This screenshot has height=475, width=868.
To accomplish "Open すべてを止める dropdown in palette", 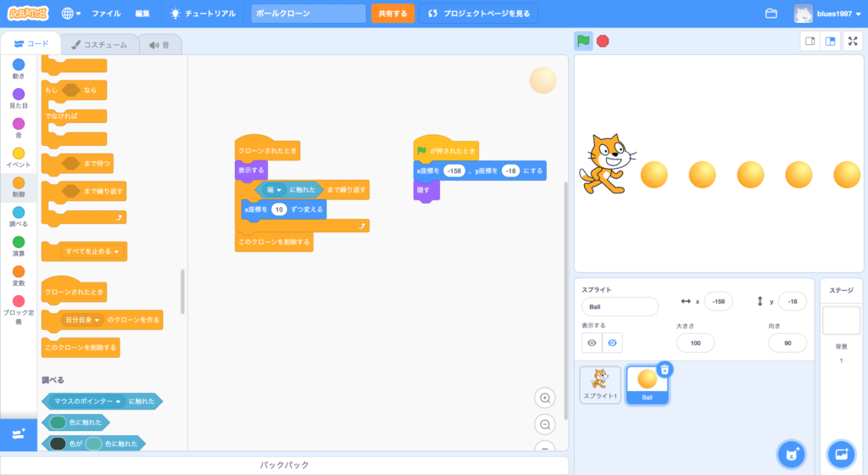I will click(x=92, y=251).
